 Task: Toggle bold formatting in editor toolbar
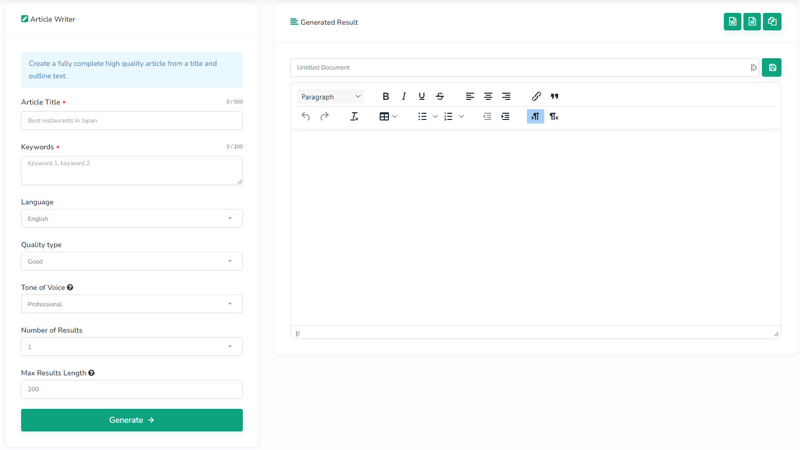(x=386, y=96)
